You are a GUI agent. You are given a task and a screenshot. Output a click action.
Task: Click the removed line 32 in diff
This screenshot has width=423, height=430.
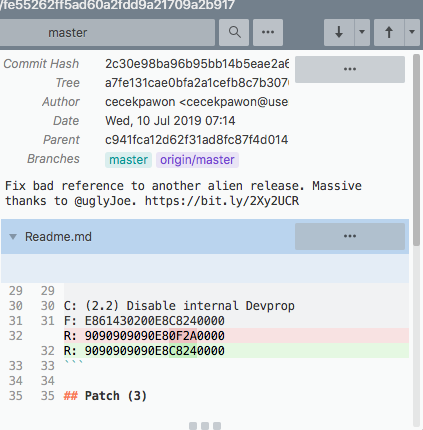236,336
